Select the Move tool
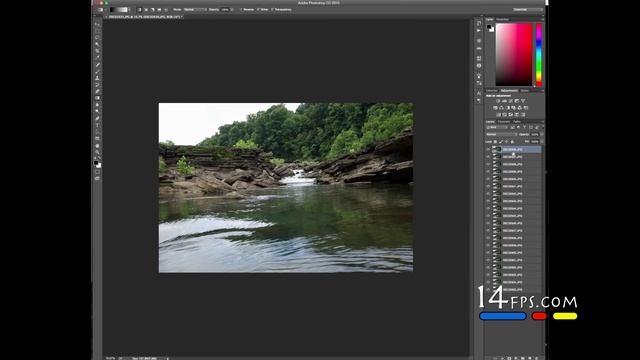 pos(97,24)
